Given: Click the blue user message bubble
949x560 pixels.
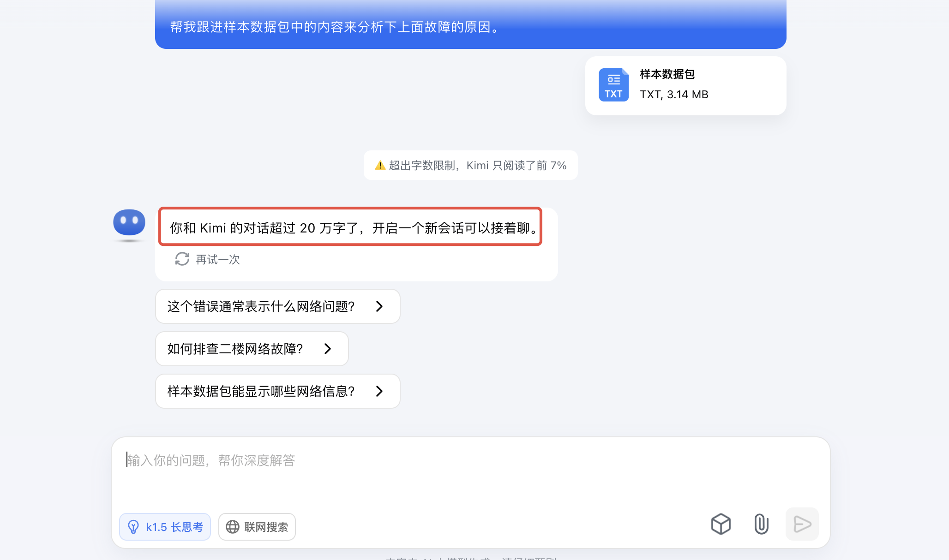Looking at the screenshot, I should (470, 27).
